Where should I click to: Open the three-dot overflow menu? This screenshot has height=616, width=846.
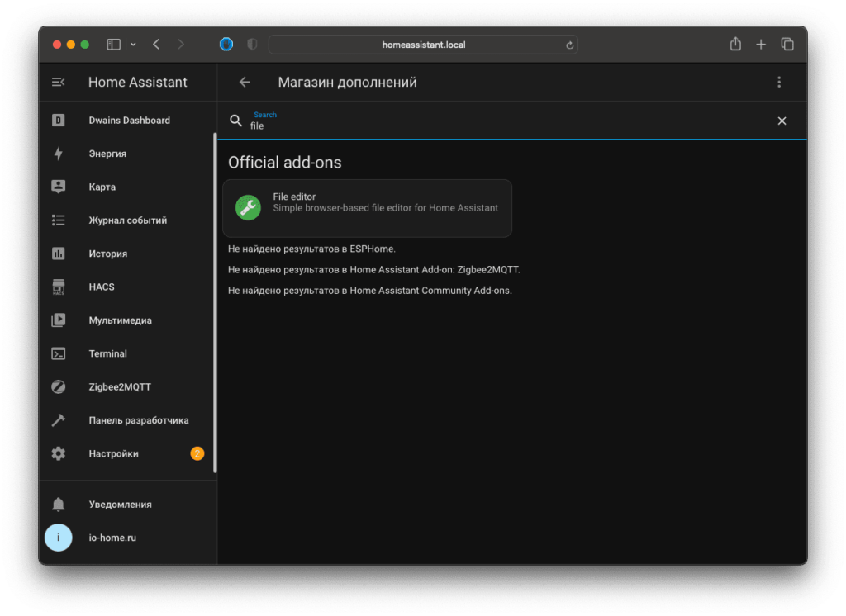pos(779,82)
